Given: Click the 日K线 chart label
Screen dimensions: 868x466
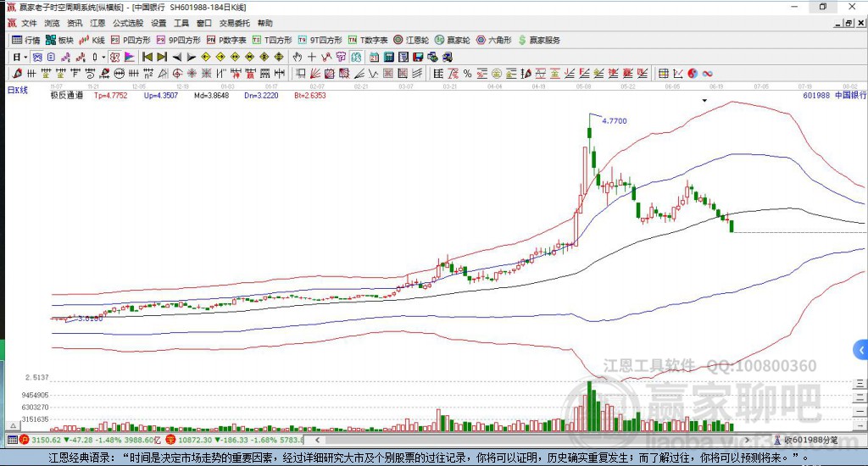Looking at the screenshot, I should 17,90.
